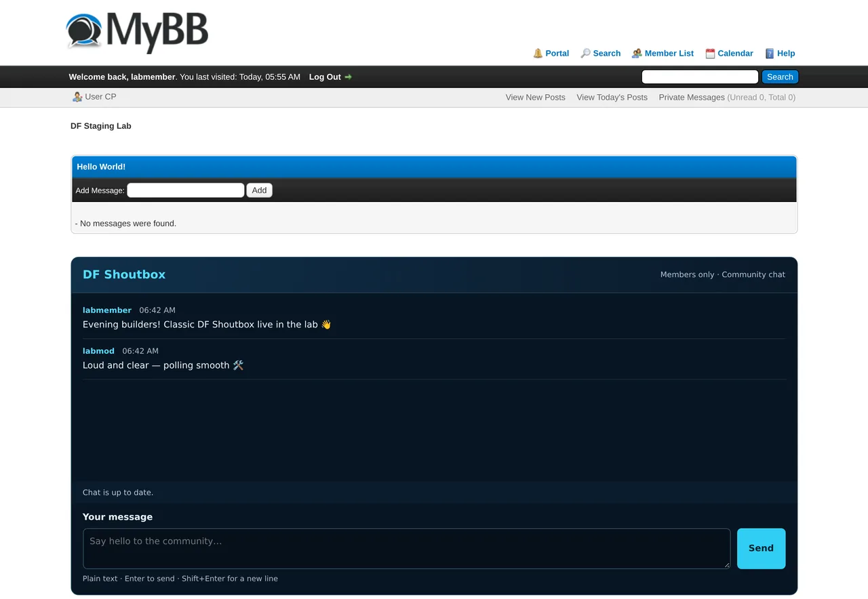Viewport: 868px width, 599px height.
Task: Click the Add button
Action: pyautogui.click(x=259, y=190)
